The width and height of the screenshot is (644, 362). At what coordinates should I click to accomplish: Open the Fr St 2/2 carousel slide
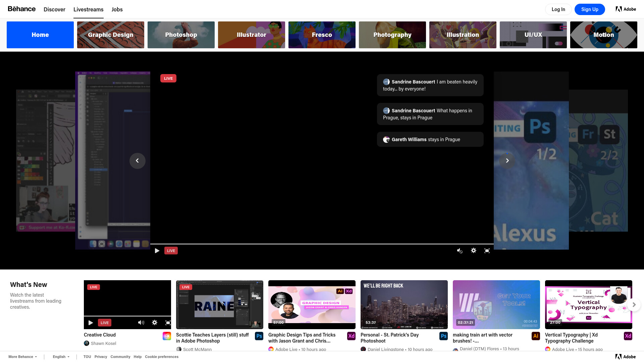[x=598, y=161]
